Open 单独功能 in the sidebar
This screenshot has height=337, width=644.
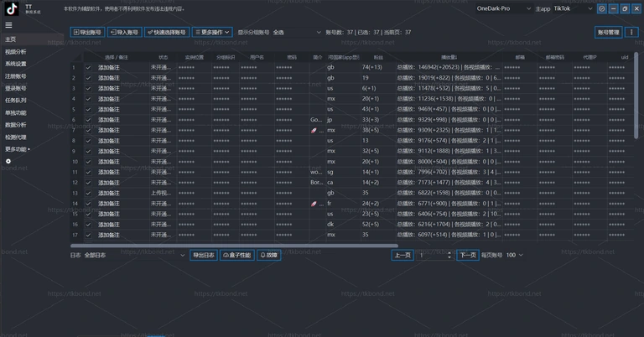pos(16,113)
